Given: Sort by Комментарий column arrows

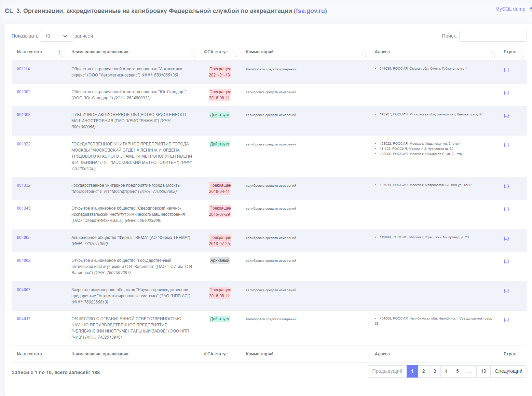Looking at the screenshot, I should [x=364, y=53].
